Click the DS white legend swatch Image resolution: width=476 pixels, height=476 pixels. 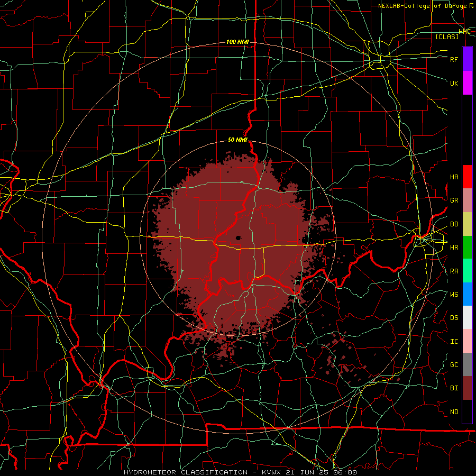tap(467, 317)
